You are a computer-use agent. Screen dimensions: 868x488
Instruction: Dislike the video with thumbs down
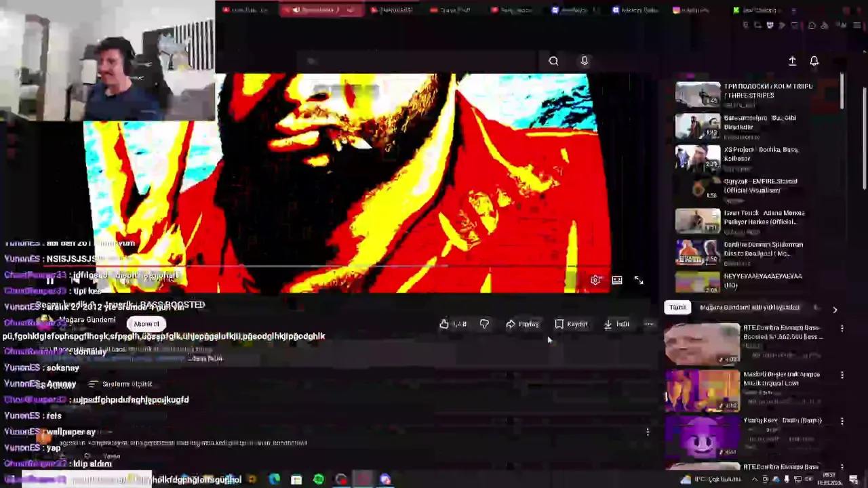[484, 324]
